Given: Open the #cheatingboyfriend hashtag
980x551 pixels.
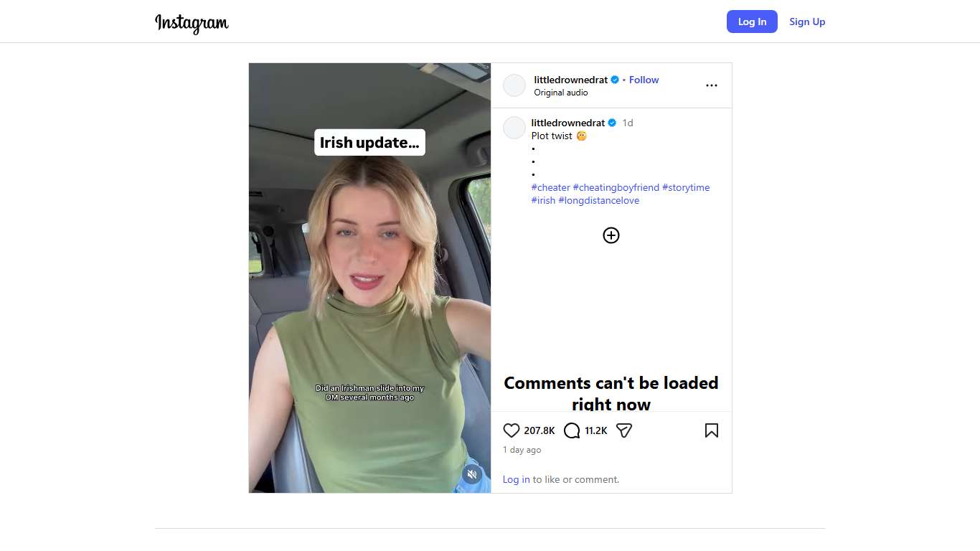Looking at the screenshot, I should pyautogui.click(x=616, y=187).
